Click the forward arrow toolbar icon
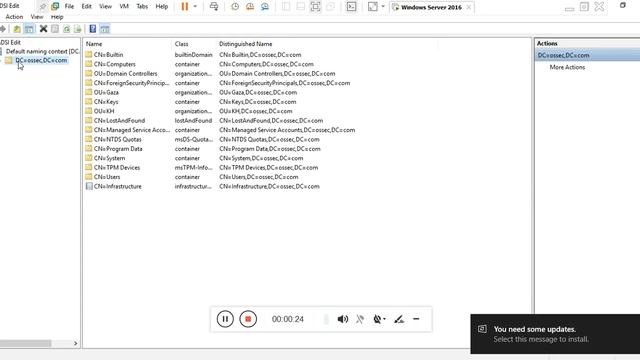The width and height of the screenshot is (640, 360). (2, 29)
